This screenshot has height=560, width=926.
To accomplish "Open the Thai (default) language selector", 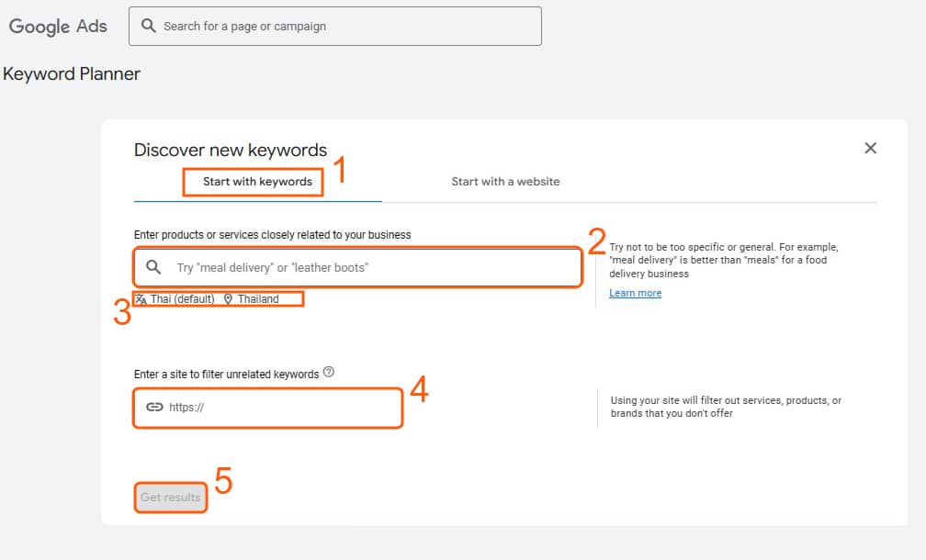I will coord(182,299).
